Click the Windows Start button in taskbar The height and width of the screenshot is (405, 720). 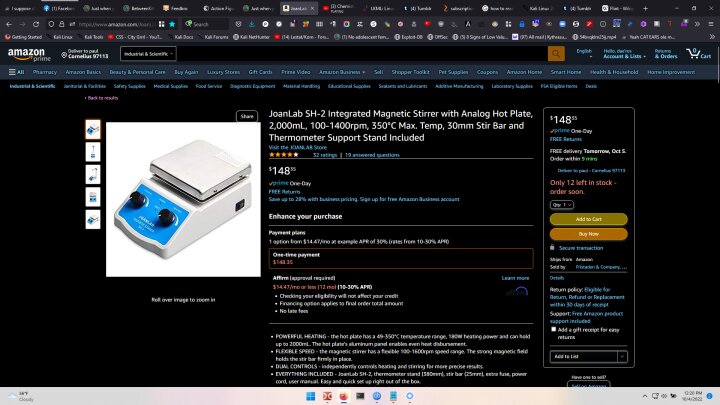point(310,396)
